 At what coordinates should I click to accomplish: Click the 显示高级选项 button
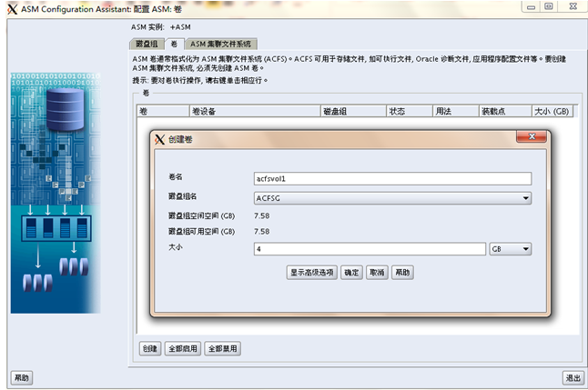pyautogui.click(x=312, y=273)
